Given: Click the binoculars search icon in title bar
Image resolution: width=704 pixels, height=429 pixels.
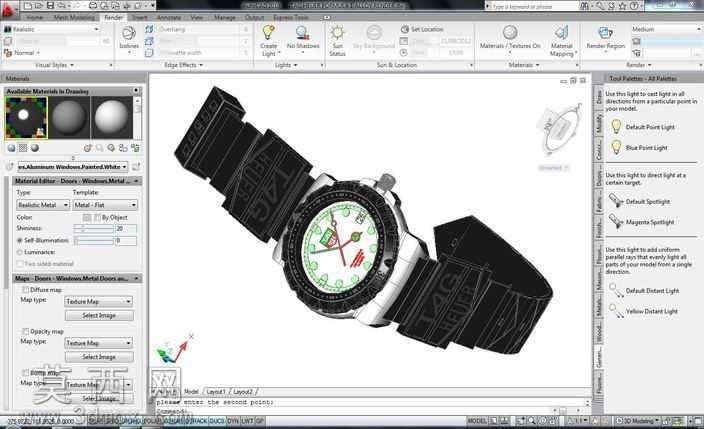Looking at the screenshot, I should pos(584,6).
